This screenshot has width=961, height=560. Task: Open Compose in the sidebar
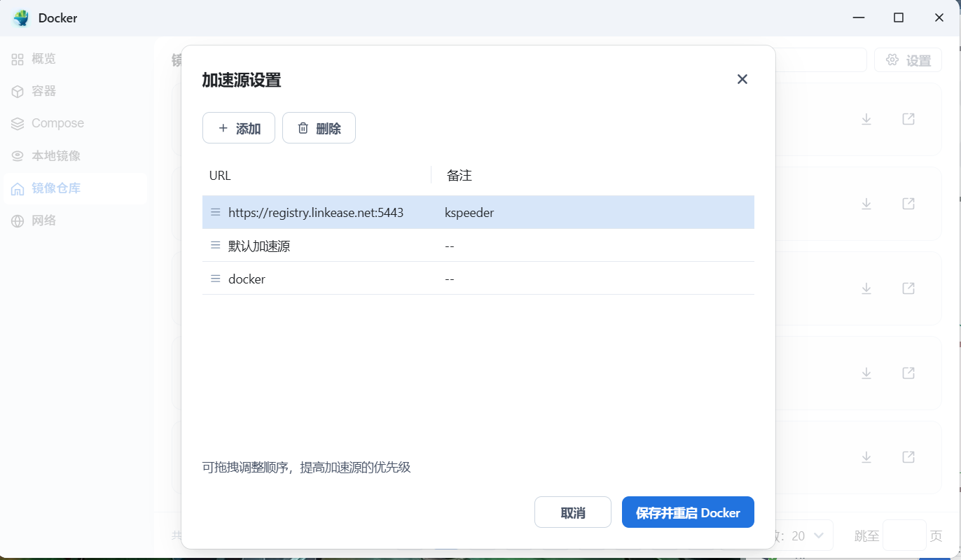(75, 123)
